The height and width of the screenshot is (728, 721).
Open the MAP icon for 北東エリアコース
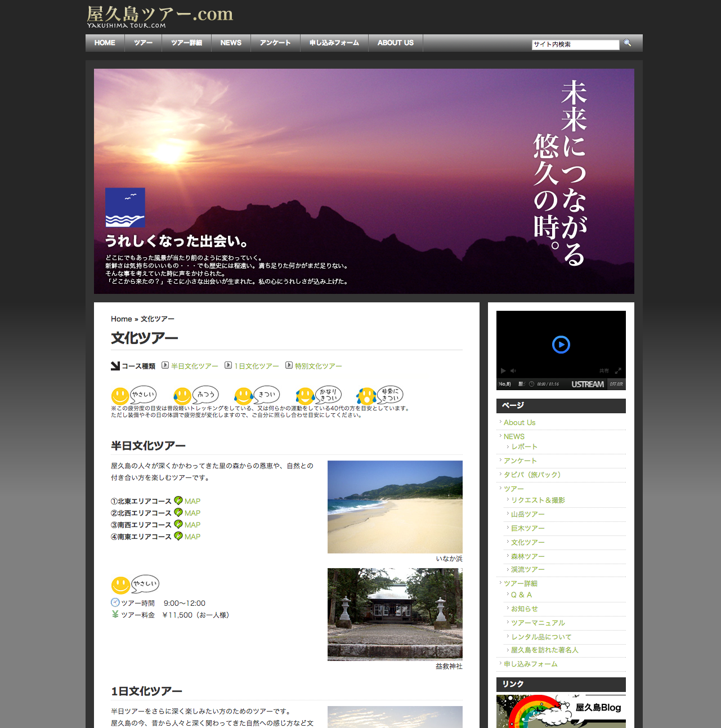tap(178, 501)
